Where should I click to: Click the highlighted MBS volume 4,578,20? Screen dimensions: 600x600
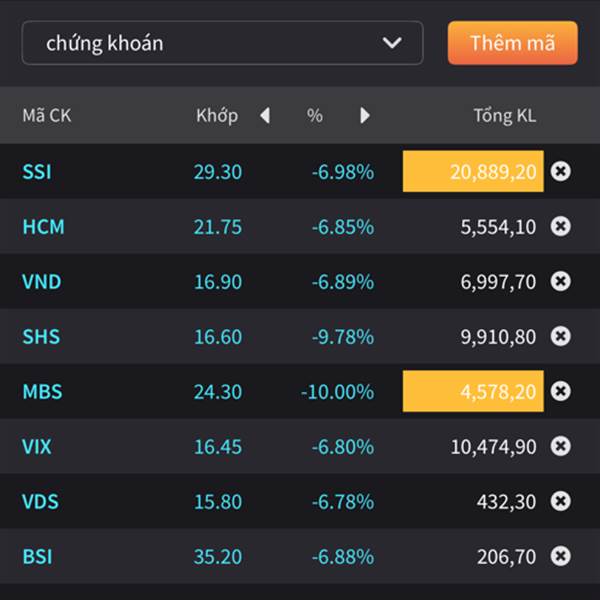[473, 391]
